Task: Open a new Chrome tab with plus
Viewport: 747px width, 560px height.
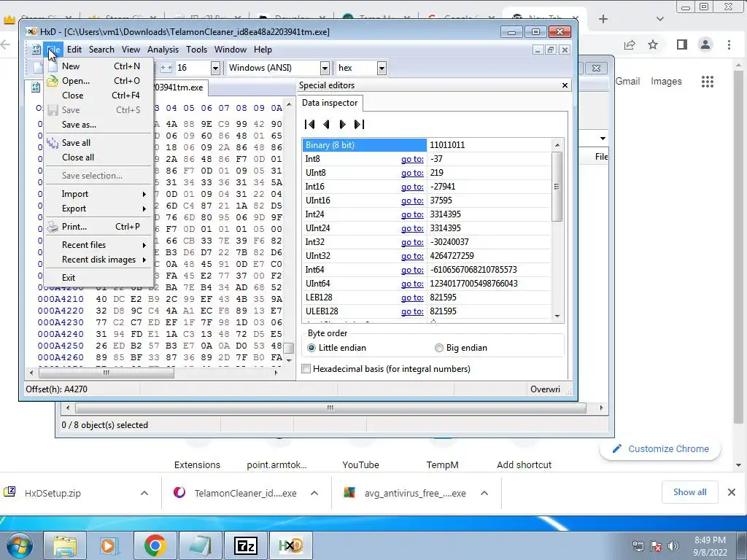Action: click(603, 19)
